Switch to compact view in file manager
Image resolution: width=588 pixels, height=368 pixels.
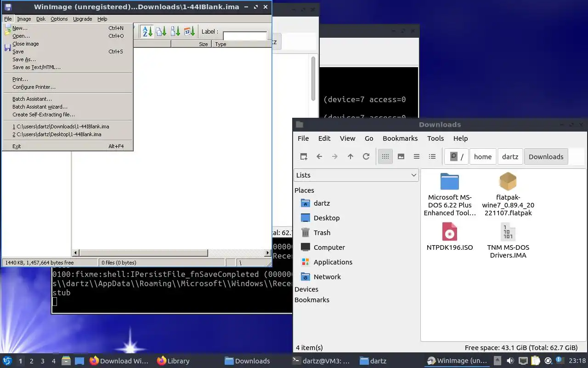417,156
